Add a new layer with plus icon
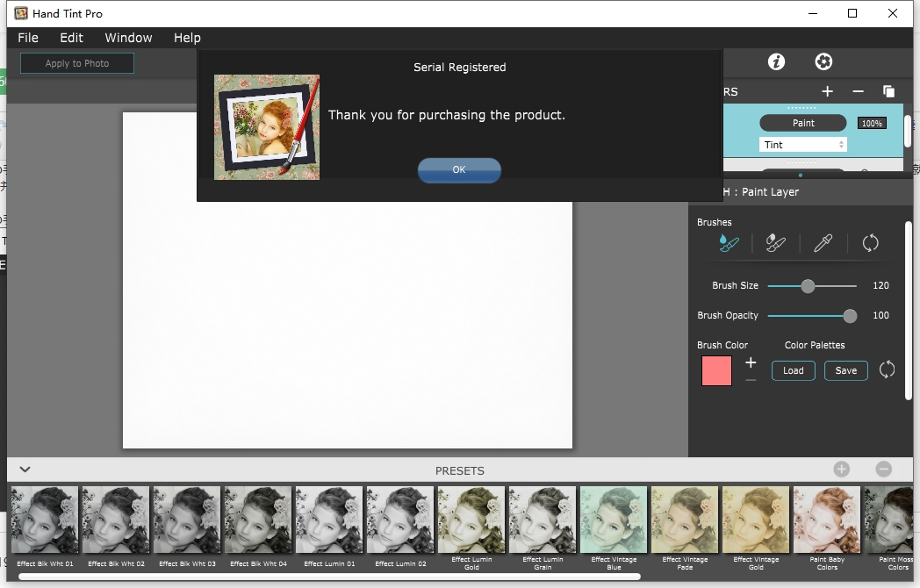The image size is (920, 588). tap(827, 91)
